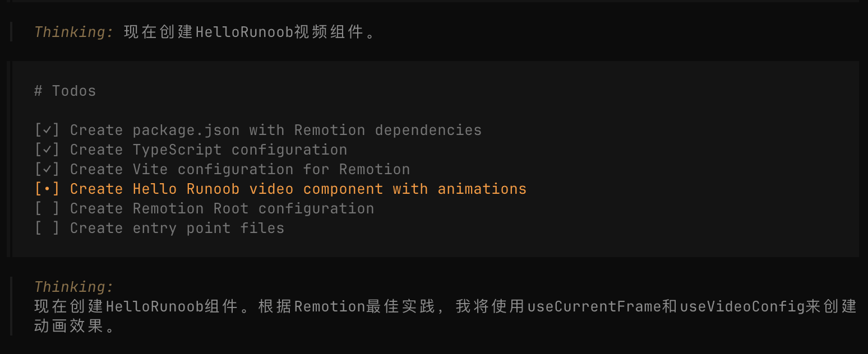The width and height of the screenshot is (868, 354).
Task: Click the "现在创建HelloRunoob视频组件。" thinking text
Action: (x=250, y=32)
